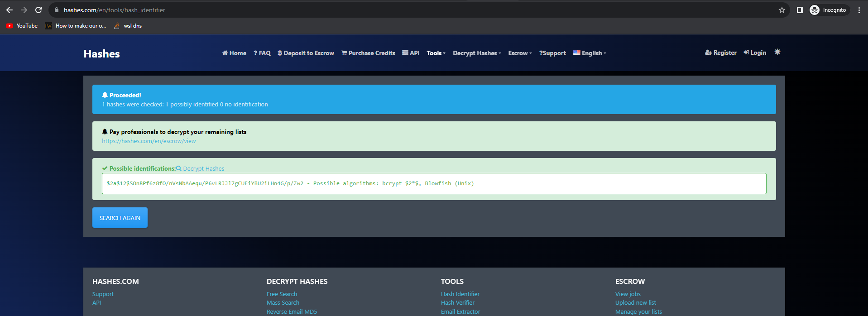Toggle the dark/light theme sun icon
The height and width of the screenshot is (316, 868).
(x=777, y=52)
